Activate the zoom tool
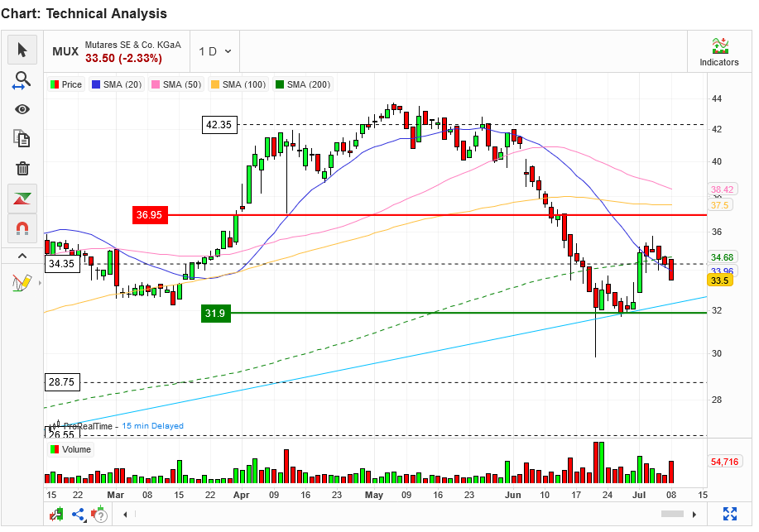759x532 pixels. (x=22, y=79)
